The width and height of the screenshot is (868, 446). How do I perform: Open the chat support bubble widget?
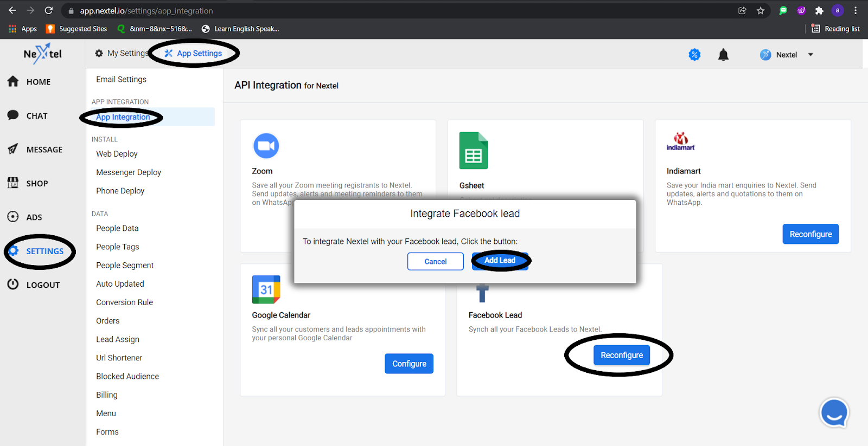(x=834, y=413)
